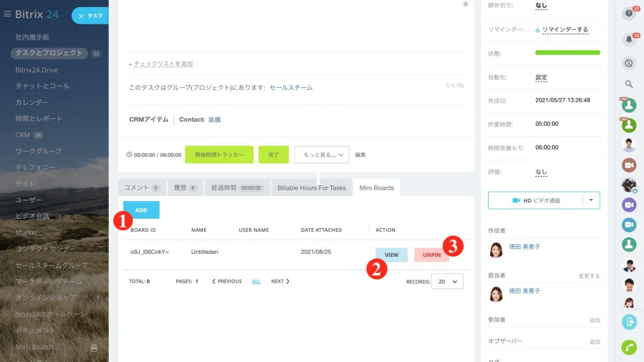Open the notifications bell icon

tap(629, 40)
